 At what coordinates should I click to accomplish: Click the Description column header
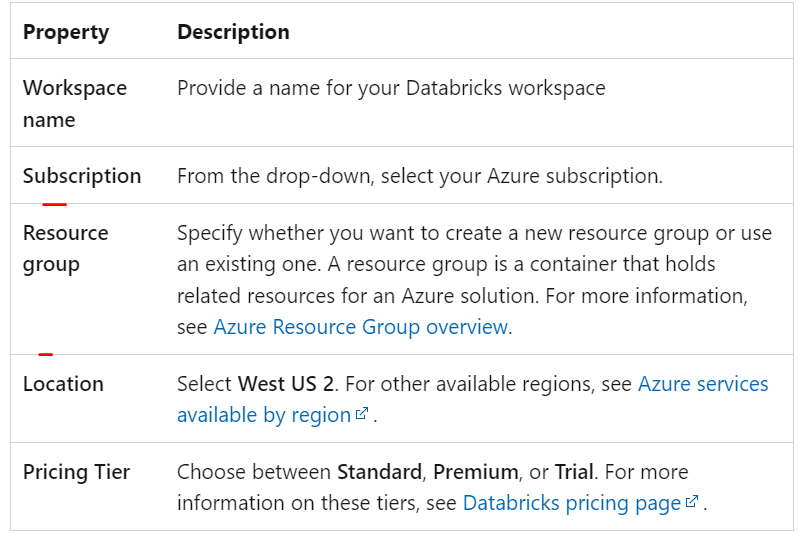[x=233, y=32]
